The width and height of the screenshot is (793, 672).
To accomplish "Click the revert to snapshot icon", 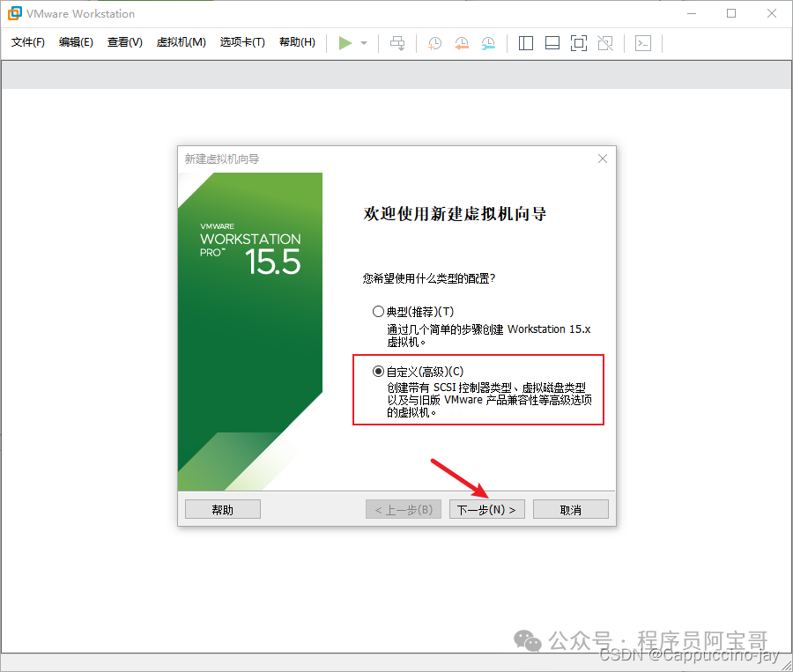I will [x=462, y=43].
